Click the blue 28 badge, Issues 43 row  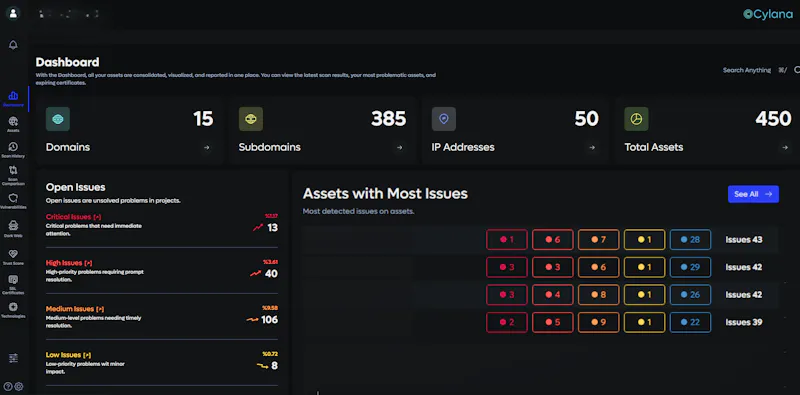coord(690,239)
